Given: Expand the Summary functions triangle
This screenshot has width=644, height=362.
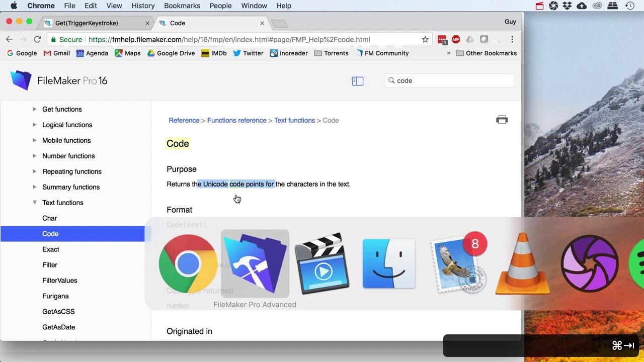Looking at the screenshot, I should point(35,187).
